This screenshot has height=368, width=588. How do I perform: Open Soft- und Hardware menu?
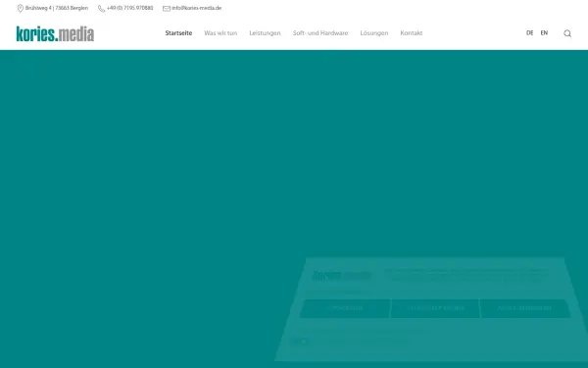point(320,33)
